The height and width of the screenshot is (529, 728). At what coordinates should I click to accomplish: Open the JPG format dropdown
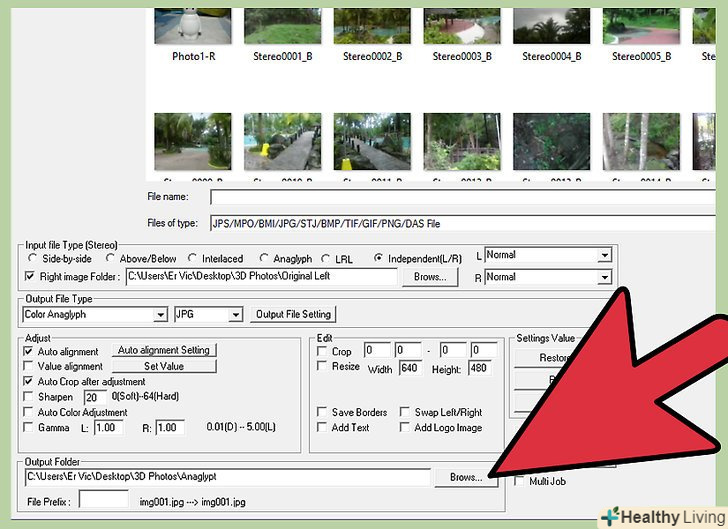(236, 315)
